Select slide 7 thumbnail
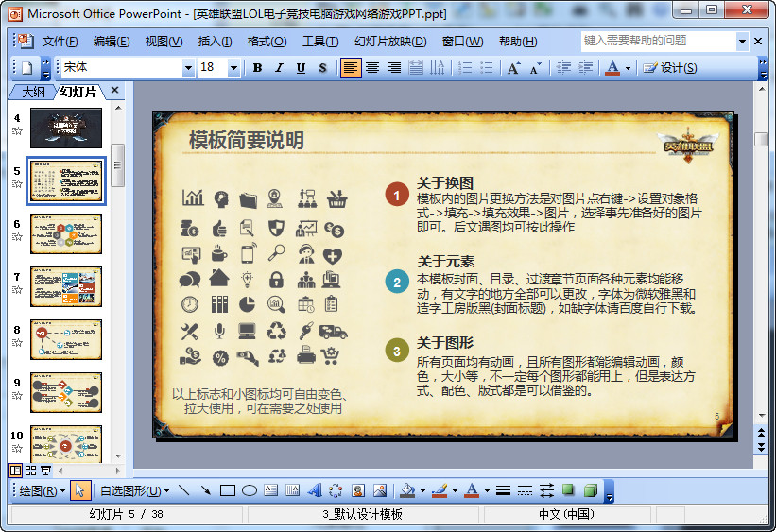Image resolution: width=776 pixels, height=532 pixels. click(66, 286)
